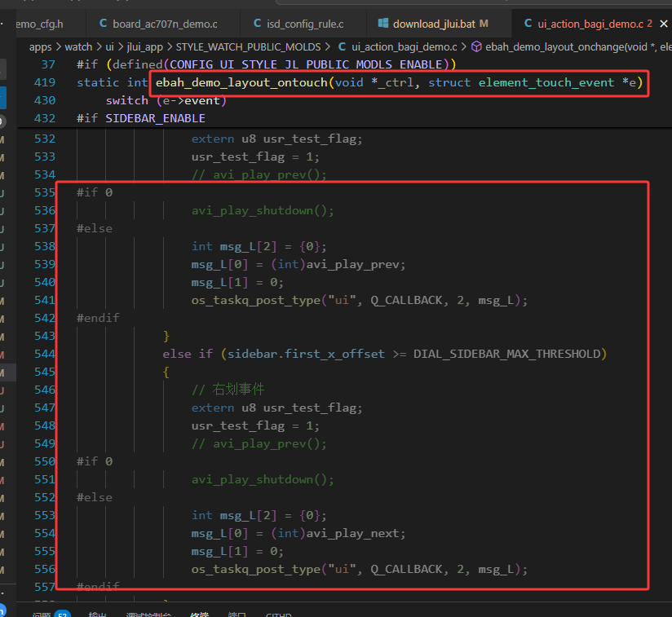672x617 pixels.
Task: Expand the STYLE_WATCH_PUBLIC_MOLDS breadcrumb
Action: pos(248,47)
